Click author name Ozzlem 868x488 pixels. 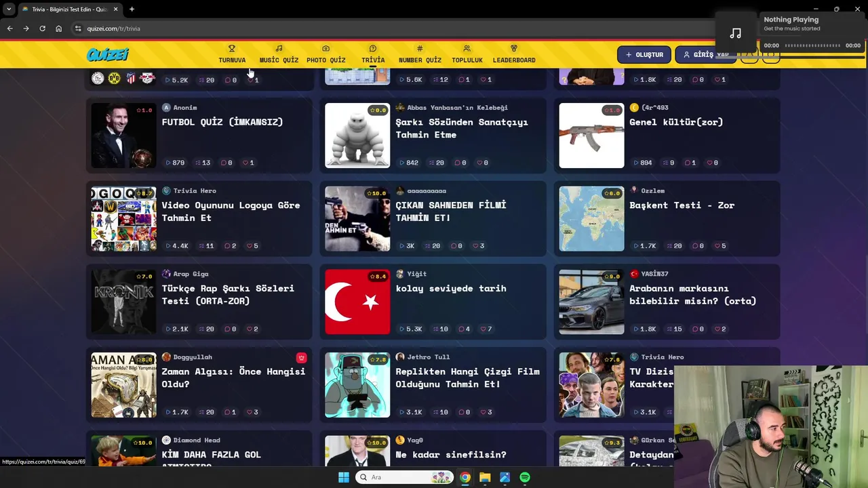click(x=652, y=191)
